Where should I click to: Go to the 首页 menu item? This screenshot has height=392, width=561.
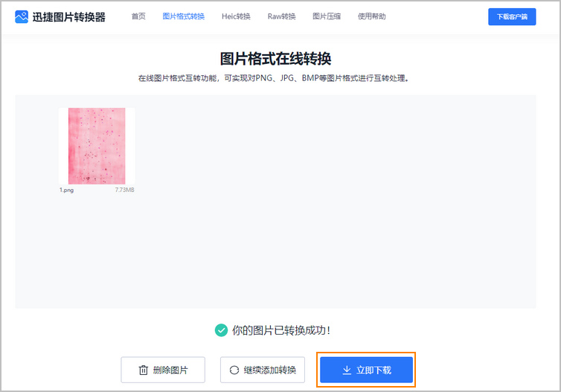pos(138,16)
